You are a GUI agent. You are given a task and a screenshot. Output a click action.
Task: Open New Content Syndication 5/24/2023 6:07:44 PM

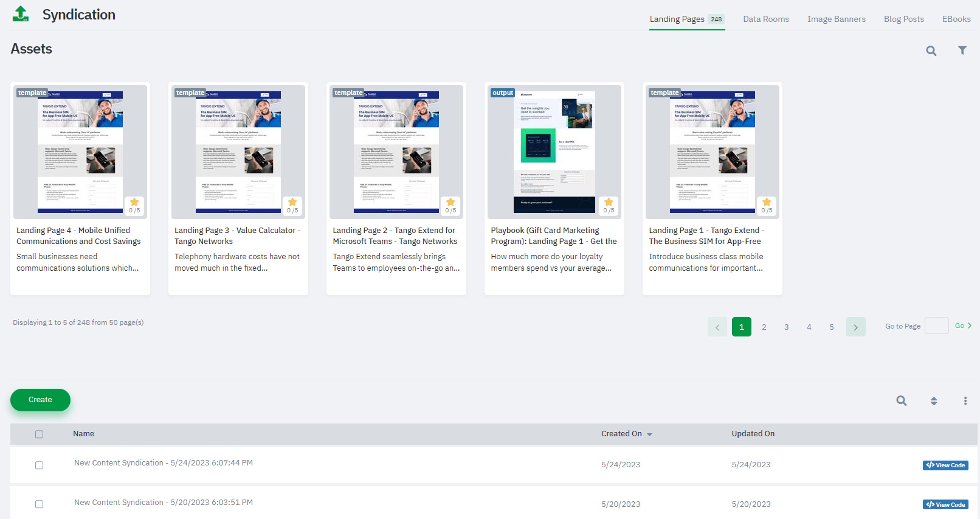pyautogui.click(x=164, y=463)
